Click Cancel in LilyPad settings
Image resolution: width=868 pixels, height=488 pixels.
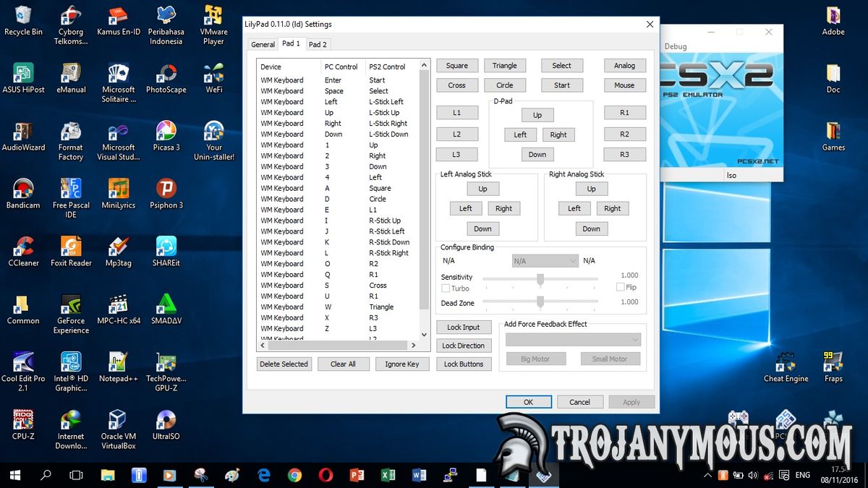click(x=580, y=402)
